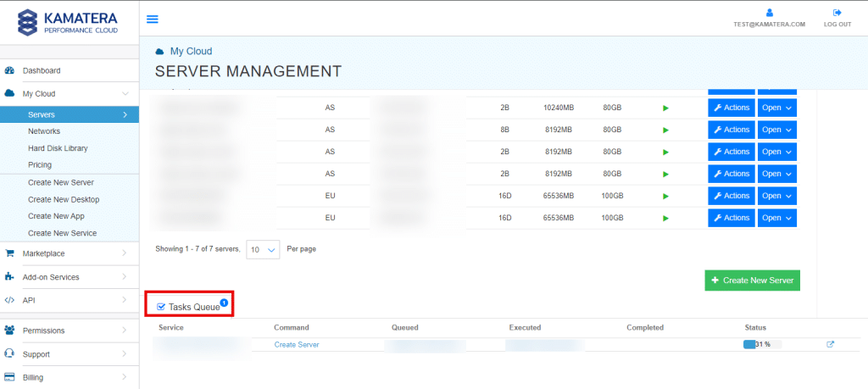Click the green Create New Server button
This screenshot has height=389, width=868.
click(752, 281)
